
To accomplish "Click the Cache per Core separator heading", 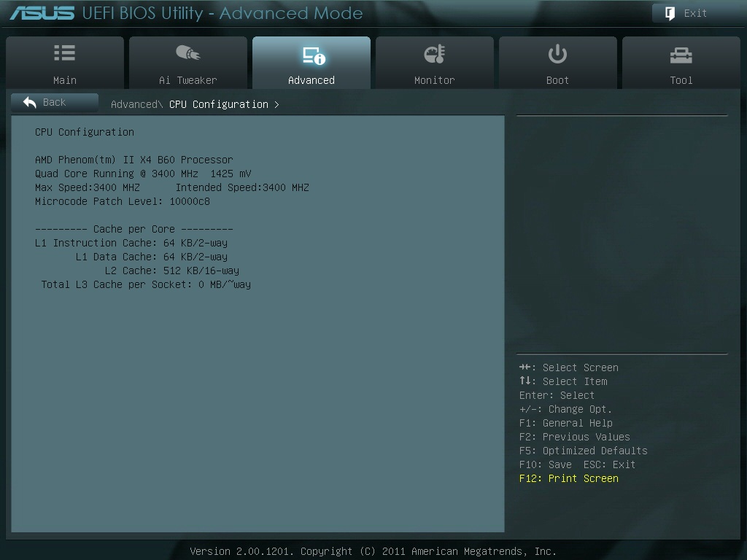I will pos(134,229).
